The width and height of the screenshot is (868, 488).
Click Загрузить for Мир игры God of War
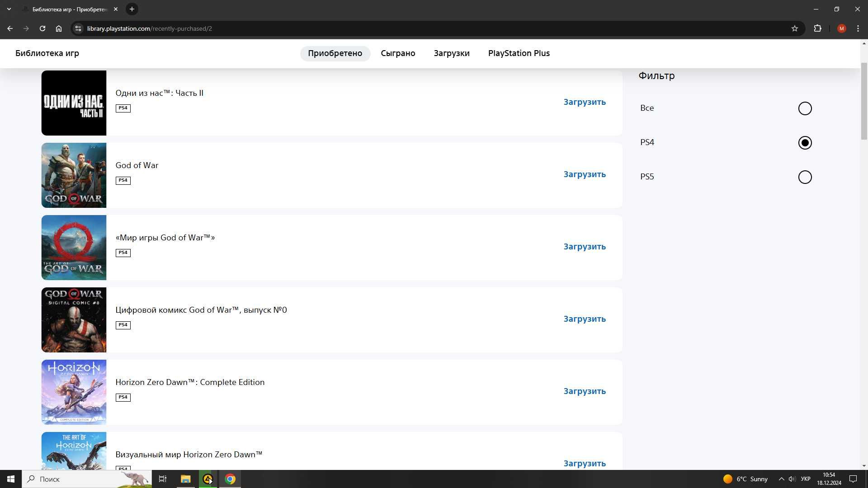(585, 247)
